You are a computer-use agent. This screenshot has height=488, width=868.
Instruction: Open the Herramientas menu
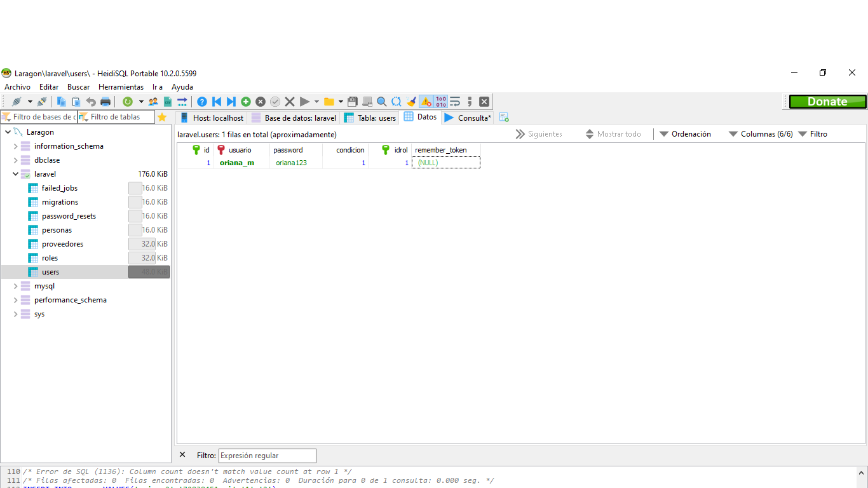click(121, 87)
